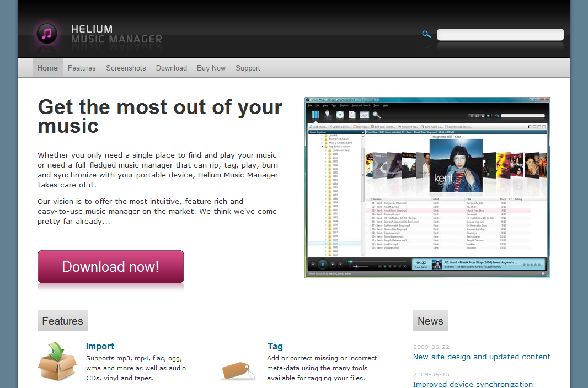The height and width of the screenshot is (388, 588).
Task: Click the News section heading
Action: (x=430, y=321)
